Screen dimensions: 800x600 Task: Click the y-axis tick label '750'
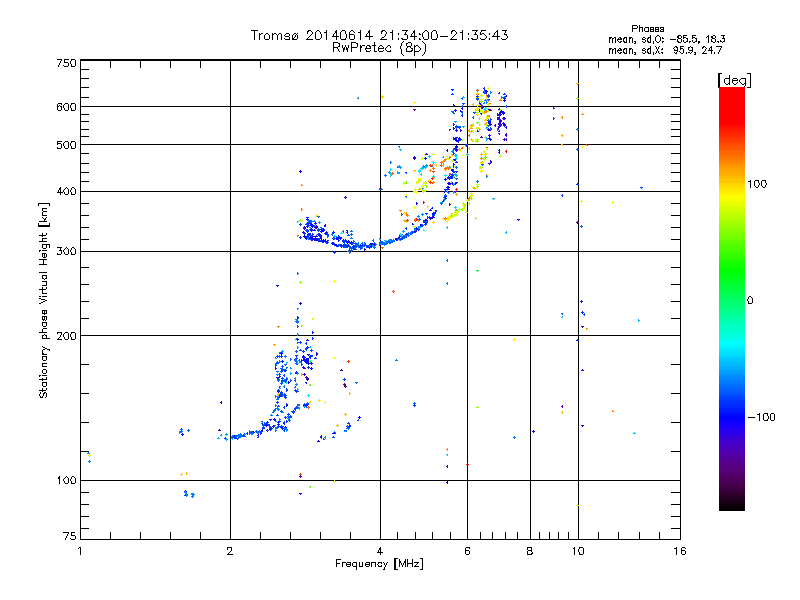[66, 63]
